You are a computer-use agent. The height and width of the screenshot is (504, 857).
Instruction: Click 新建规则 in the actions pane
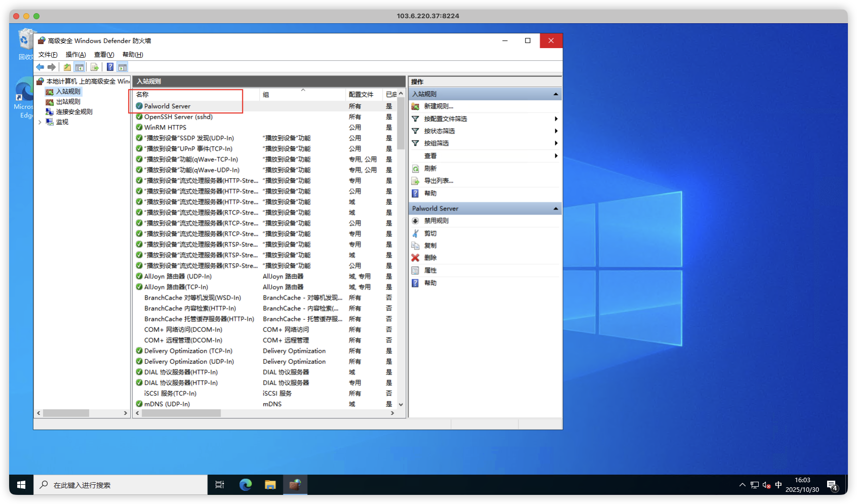(x=438, y=106)
